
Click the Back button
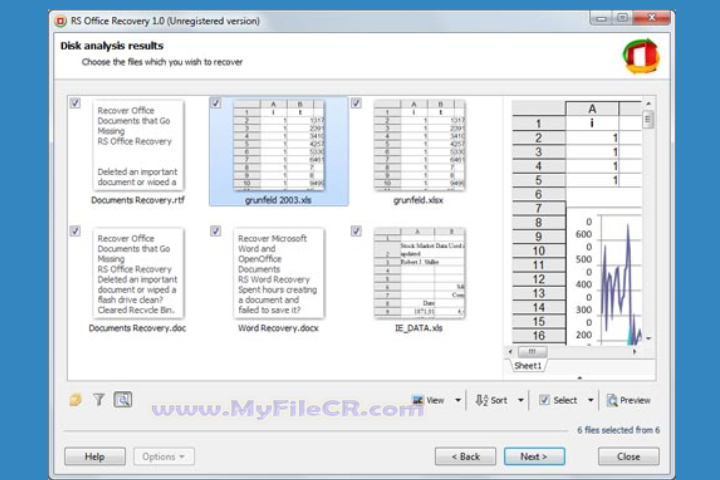click(x=465, y=457)
